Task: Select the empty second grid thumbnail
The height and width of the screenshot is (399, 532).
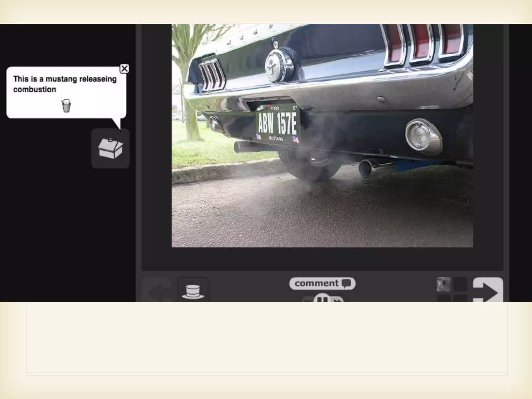Action: [460, 284]
